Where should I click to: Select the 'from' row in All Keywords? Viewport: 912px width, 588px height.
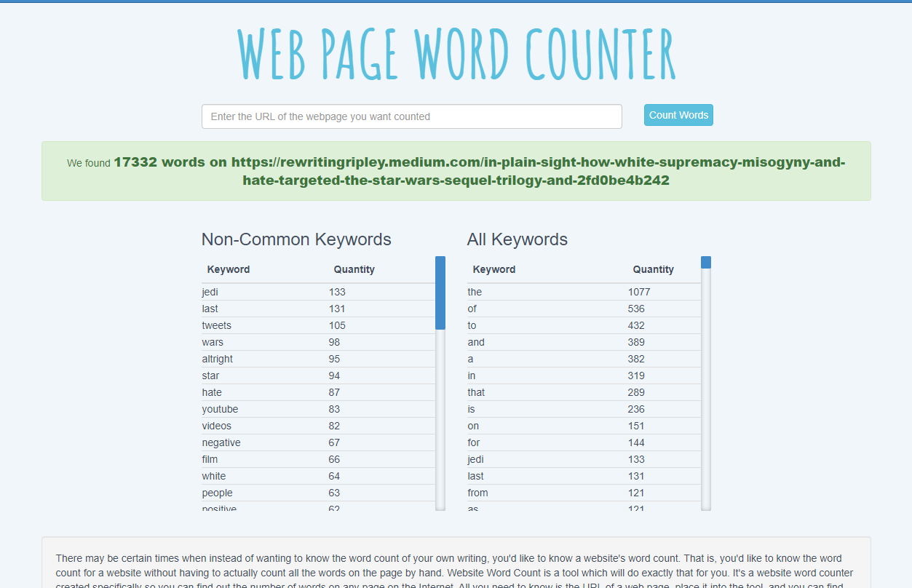(584, 493)
